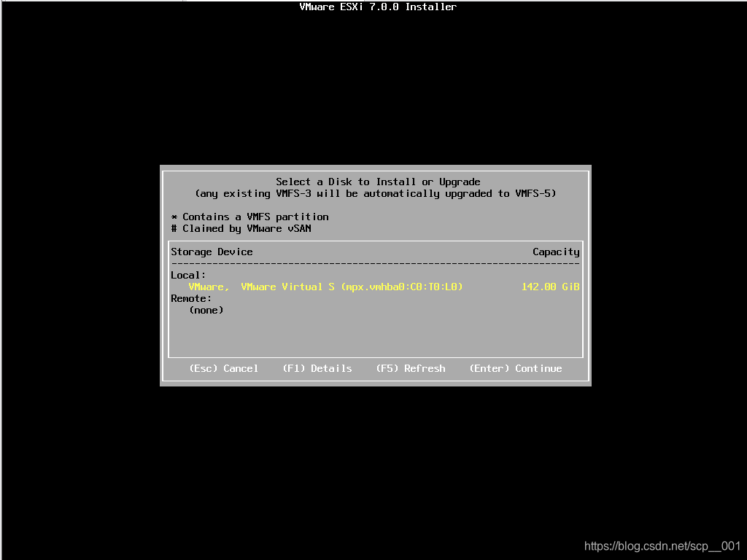Click the 'Claimed by VMware vSAN' legend line
The height and width of the screenshot is (560, 747).
[241, 228]
